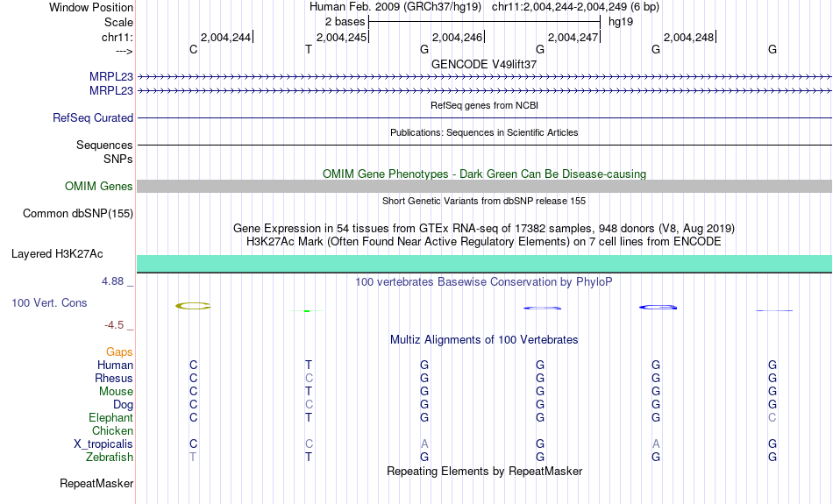833x504 pixels.
Task: Click the RepeatMasker track label
Action: 96,483
